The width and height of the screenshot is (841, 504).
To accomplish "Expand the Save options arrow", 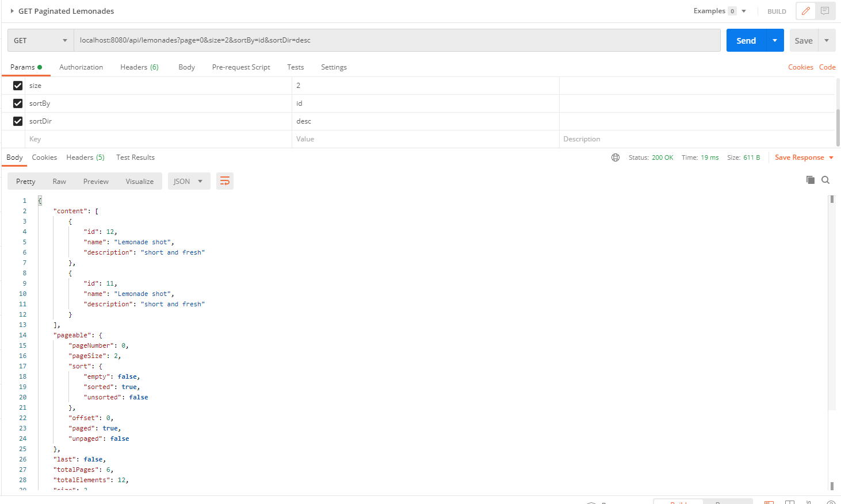I will [x=827, y=40].
